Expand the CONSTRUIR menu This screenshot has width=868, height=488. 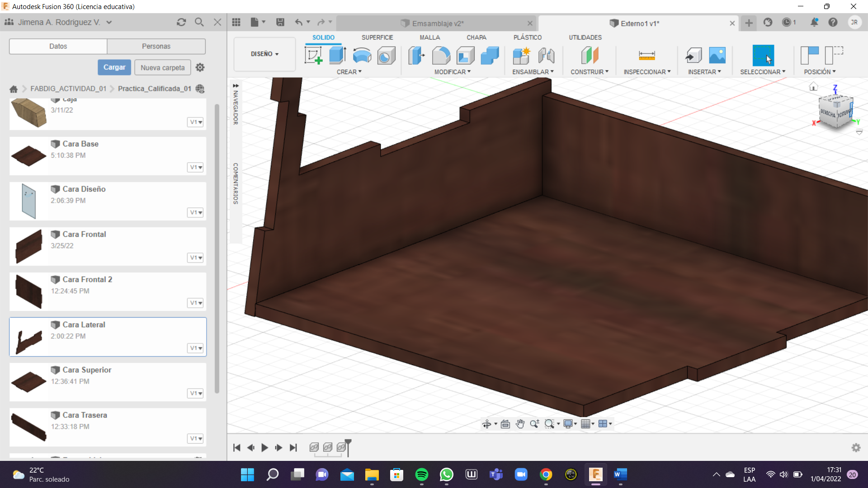pyautogui.click(x=590, y=72)
